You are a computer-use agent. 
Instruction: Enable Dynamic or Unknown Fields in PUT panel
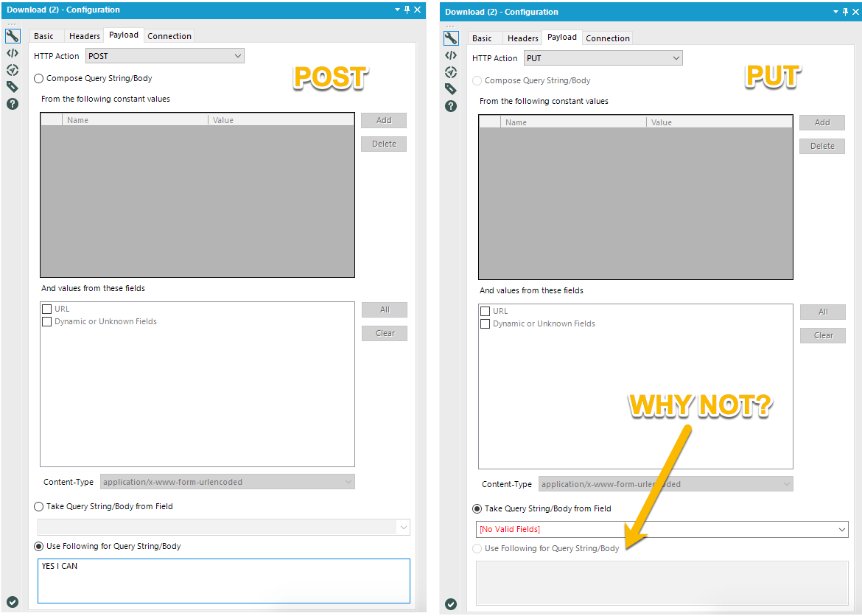pos(485,323)
